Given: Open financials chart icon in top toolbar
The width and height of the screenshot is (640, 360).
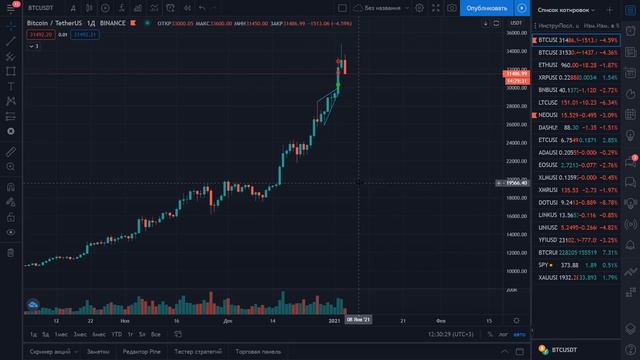Looking at the screenshot, I should point(138,8).
